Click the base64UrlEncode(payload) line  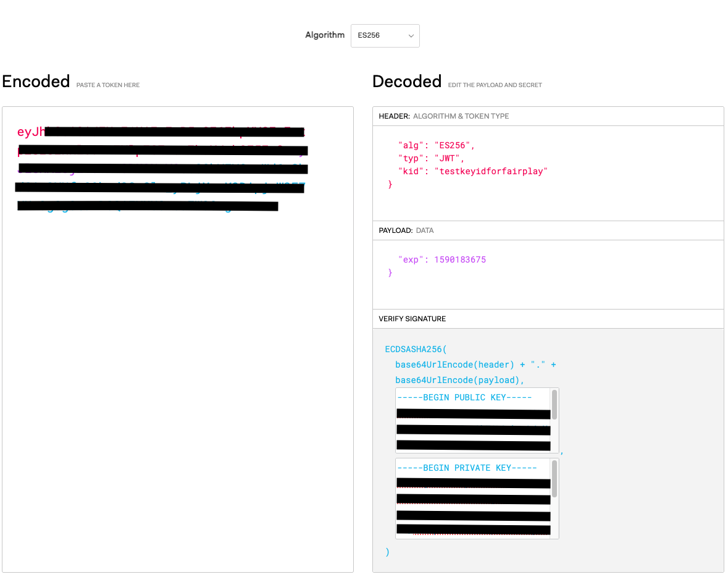tap(459, 380)
